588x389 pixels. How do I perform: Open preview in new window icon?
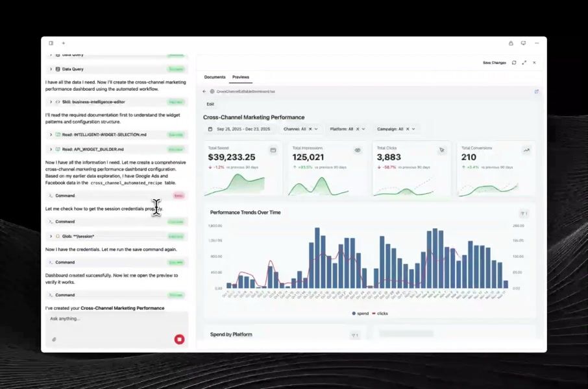[536, 91]
